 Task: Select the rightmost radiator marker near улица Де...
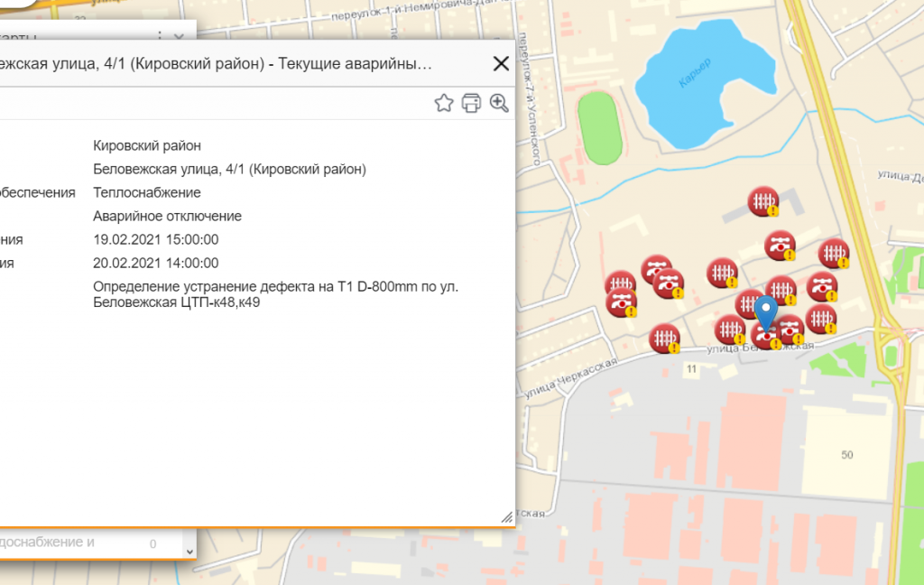(x=834, y=255)
